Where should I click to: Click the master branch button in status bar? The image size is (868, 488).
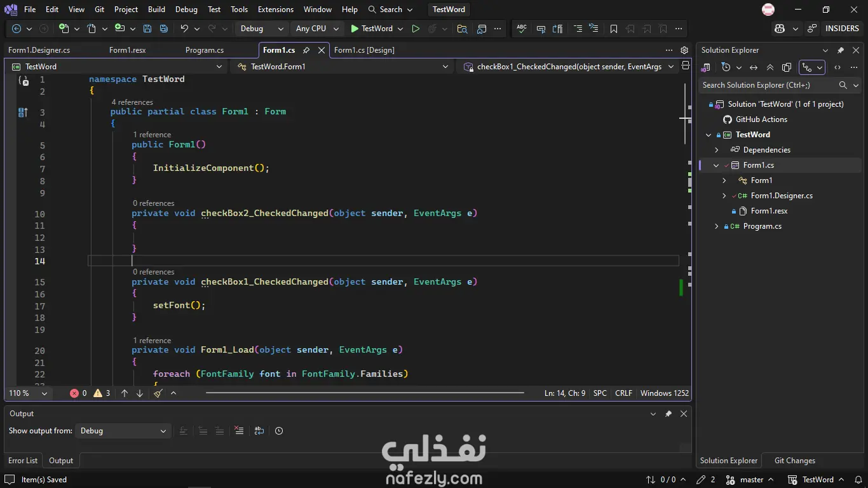752,480
